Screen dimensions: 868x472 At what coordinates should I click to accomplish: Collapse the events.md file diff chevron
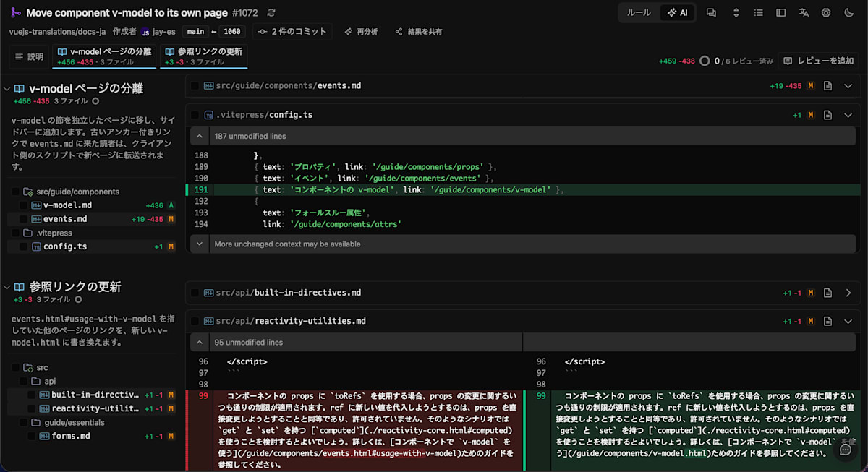pos(848,86)
